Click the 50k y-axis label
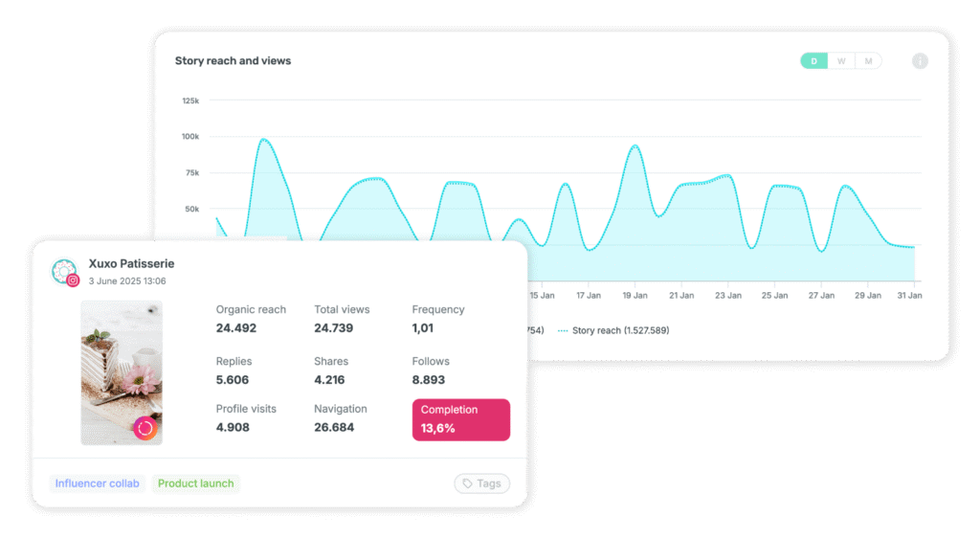Image resolution: width=980 pixels, height=539 pixels. 191,209
